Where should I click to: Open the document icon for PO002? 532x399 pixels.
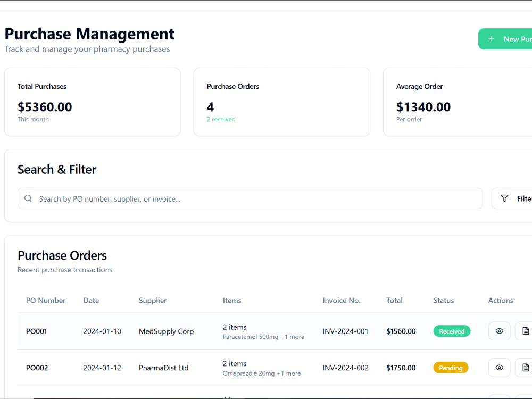pos(525,368)
